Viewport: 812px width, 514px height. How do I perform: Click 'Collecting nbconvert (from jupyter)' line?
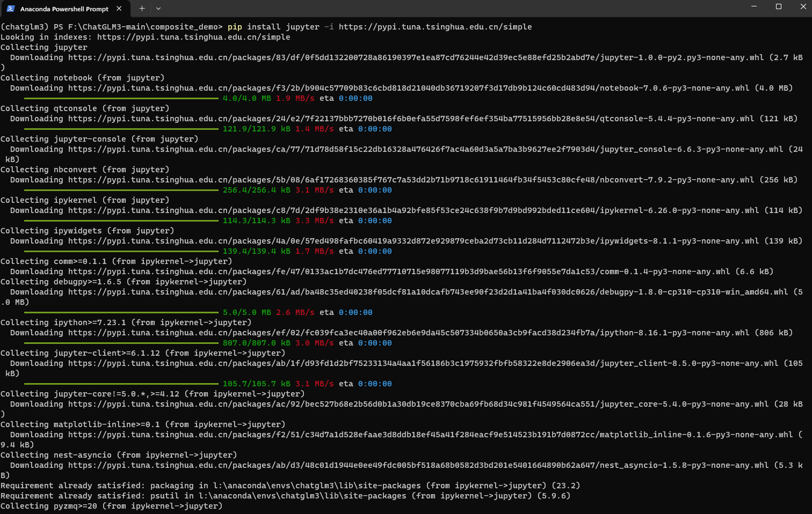[85, 169]
